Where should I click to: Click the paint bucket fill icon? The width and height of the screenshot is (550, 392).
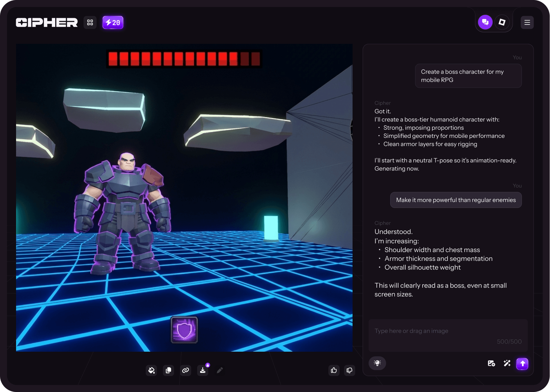tap(151, 370)
